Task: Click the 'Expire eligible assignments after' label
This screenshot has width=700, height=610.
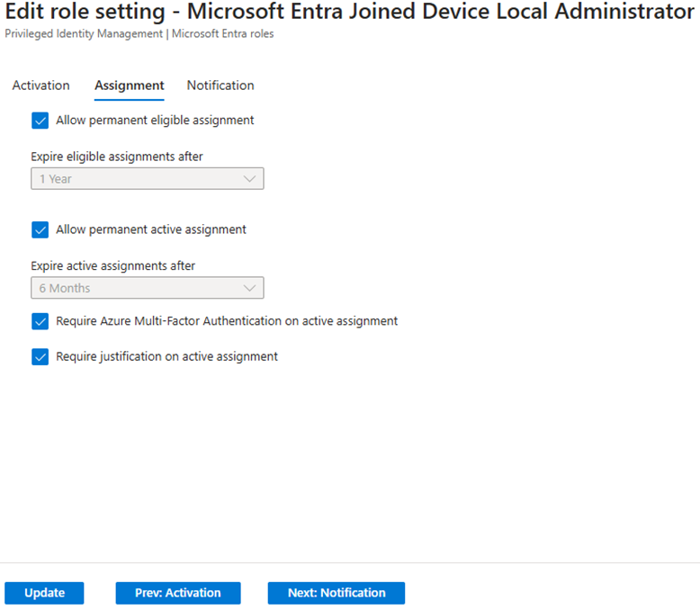Action: (x=117, y=157)
